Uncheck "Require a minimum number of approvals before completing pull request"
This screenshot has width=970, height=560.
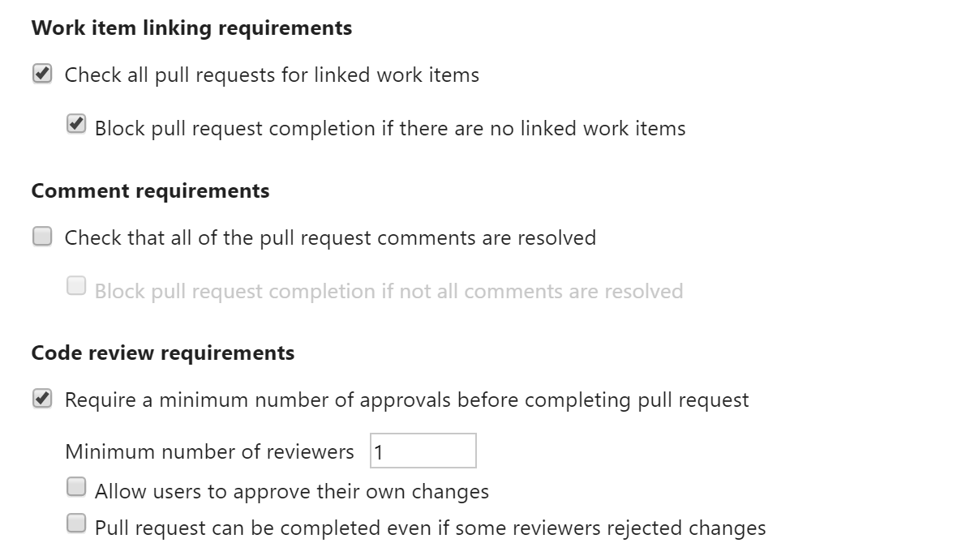coord(41,400)
